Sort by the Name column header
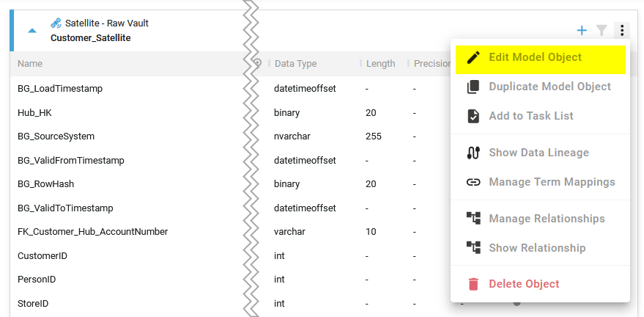The width and height of the screenshot is (644, 317). pyautogui.click(x=30, y=64)
